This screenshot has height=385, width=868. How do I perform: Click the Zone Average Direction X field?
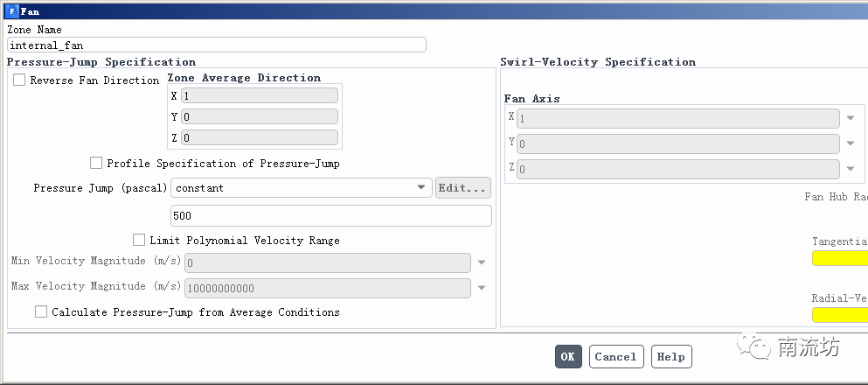(x=259, y=95)
